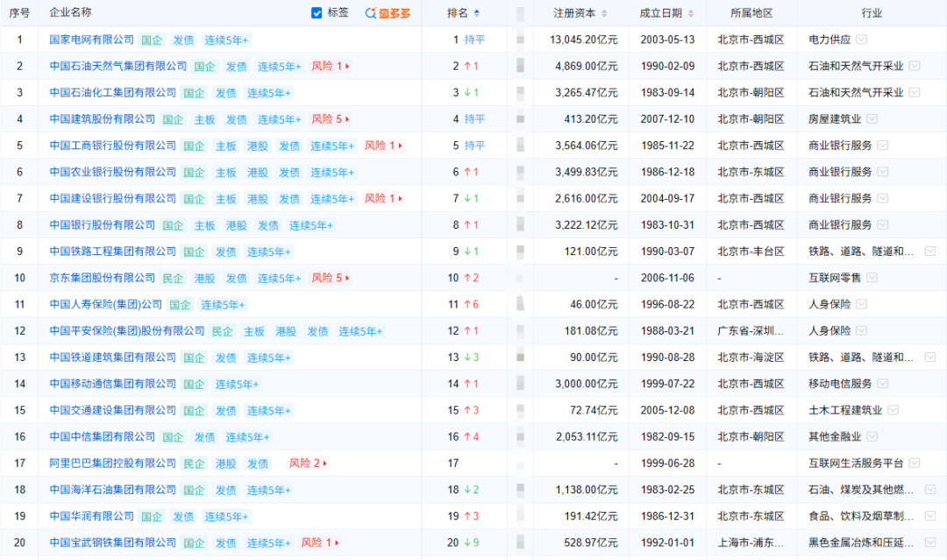This screenshot has width=947, height=560.
Task: Expand 商业银行服务 dropdown in 中国银行 row
Action: point(883,225)
